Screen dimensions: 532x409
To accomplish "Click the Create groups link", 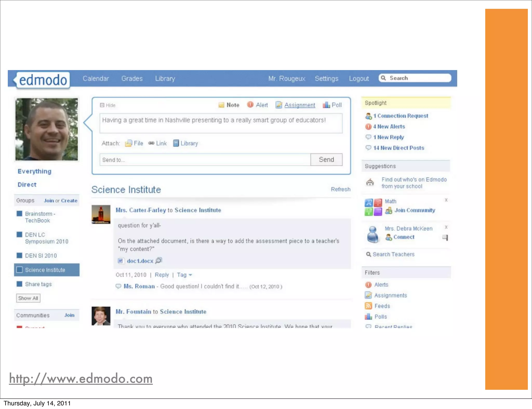I will (69, 201).
